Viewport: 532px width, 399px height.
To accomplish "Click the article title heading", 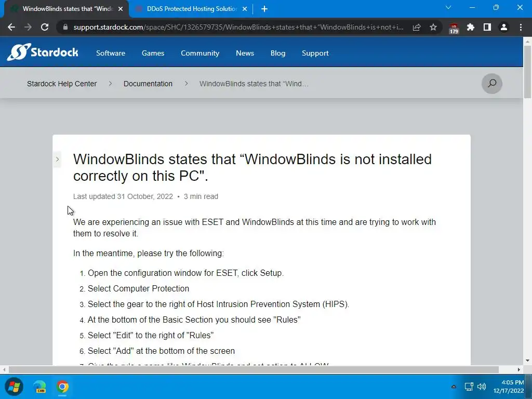I will [x=252, y=167].
